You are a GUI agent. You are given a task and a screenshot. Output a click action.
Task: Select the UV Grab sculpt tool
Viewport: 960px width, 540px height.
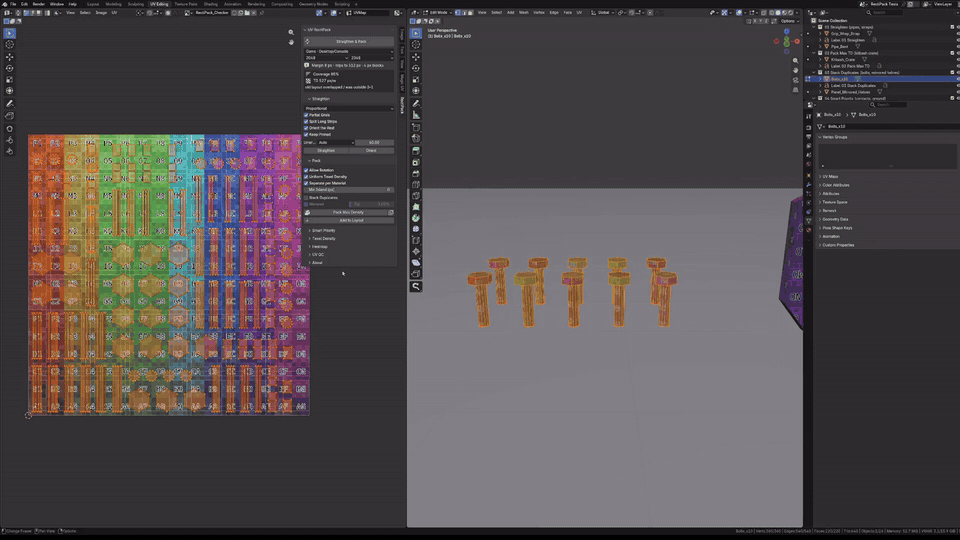click(x=9, y=129)
